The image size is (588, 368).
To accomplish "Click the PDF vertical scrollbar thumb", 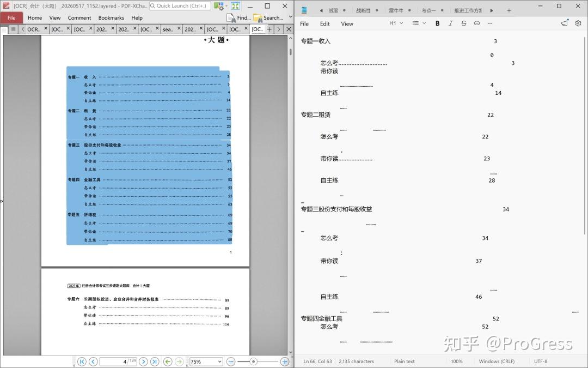I will [x=290, y=51].
